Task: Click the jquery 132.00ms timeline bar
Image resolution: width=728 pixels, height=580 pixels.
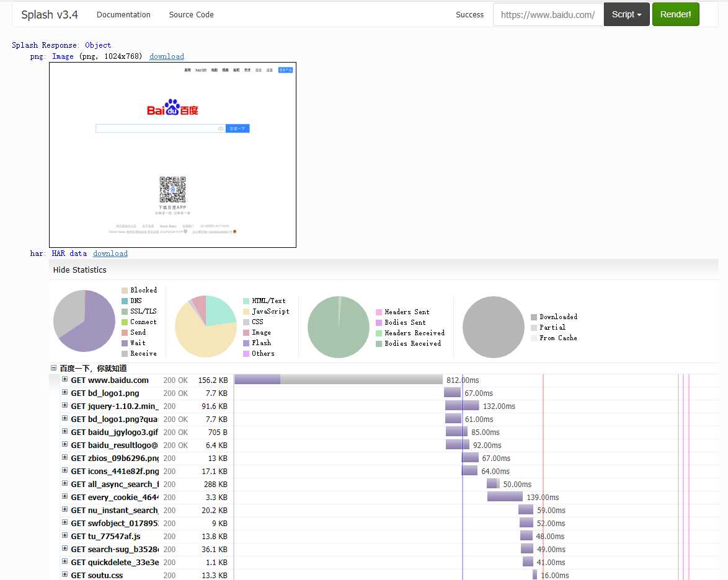Action: [462, 405]
